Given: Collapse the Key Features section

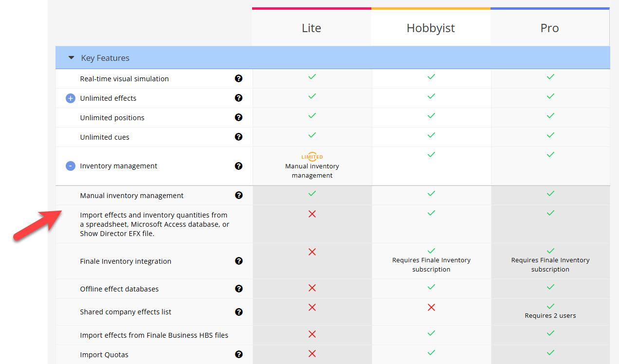Looking at the screenshot, I should click(72, 58).
